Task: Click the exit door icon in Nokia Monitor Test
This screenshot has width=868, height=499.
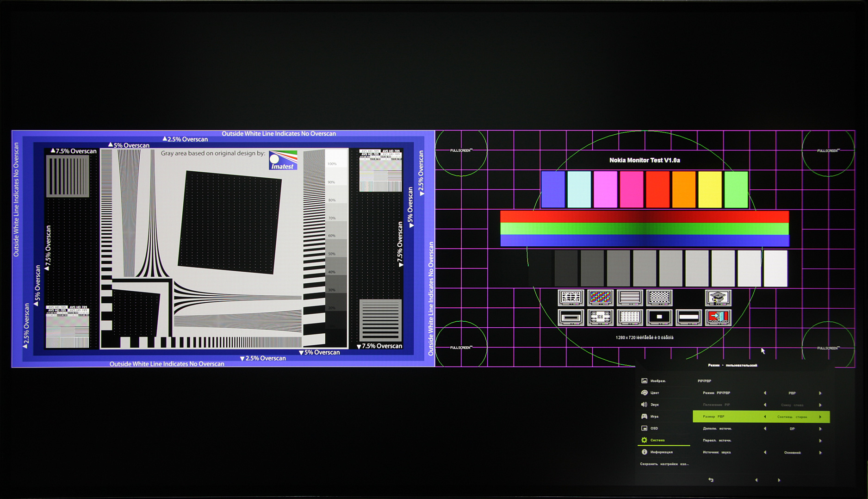Action: pyautogui.click(x=718, y=318)
